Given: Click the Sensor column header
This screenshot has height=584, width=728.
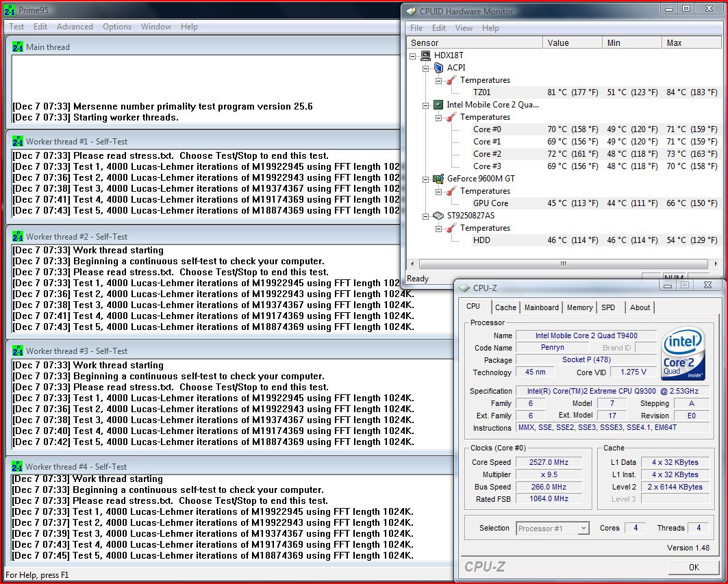Looking at the screenshot, I should (x=475, y=42).
